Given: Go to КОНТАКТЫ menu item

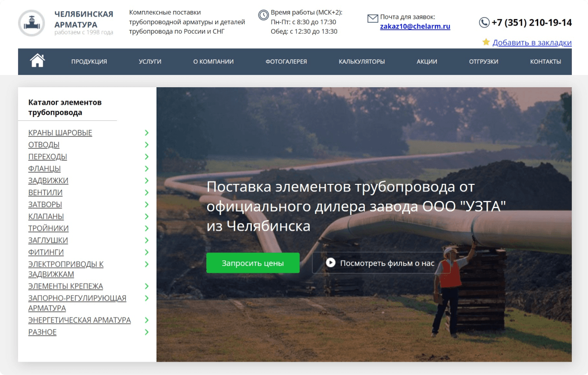Looking at the screenshot, I should click(546, 62).
